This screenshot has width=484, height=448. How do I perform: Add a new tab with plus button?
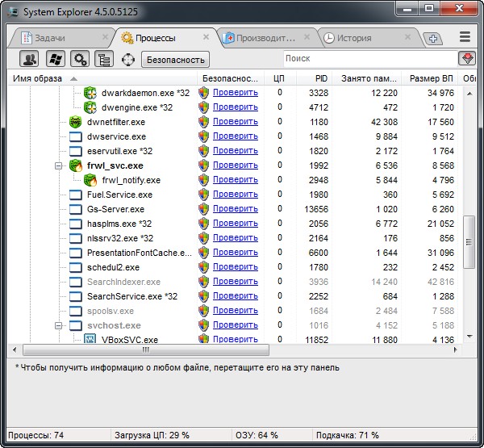point(432,39)
